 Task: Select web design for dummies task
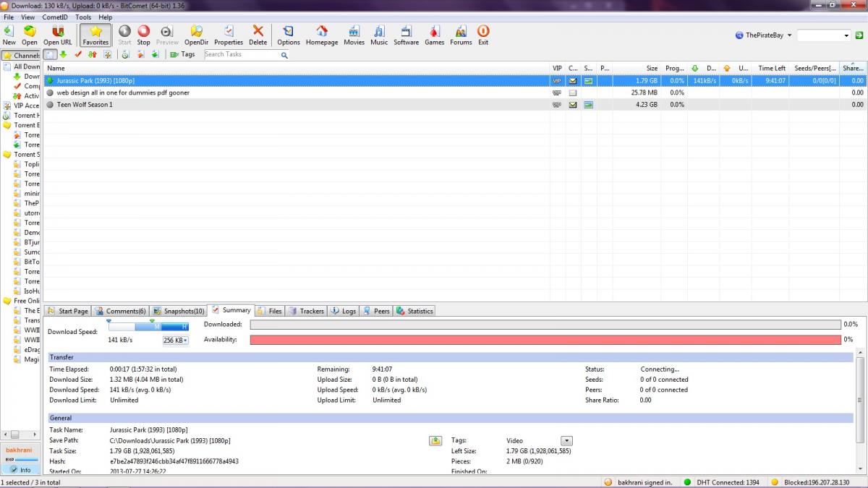tap(455, 93)
